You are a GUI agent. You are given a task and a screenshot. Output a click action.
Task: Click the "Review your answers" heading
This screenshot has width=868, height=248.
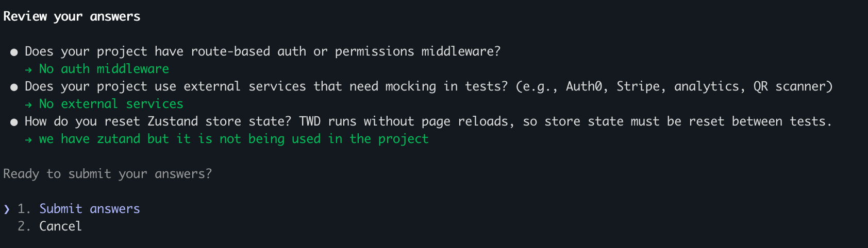pos(72,16)
